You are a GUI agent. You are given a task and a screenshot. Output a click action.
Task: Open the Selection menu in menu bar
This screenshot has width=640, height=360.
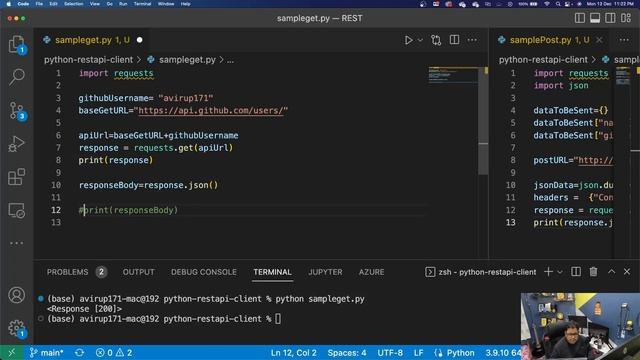[x=74, y=4]
